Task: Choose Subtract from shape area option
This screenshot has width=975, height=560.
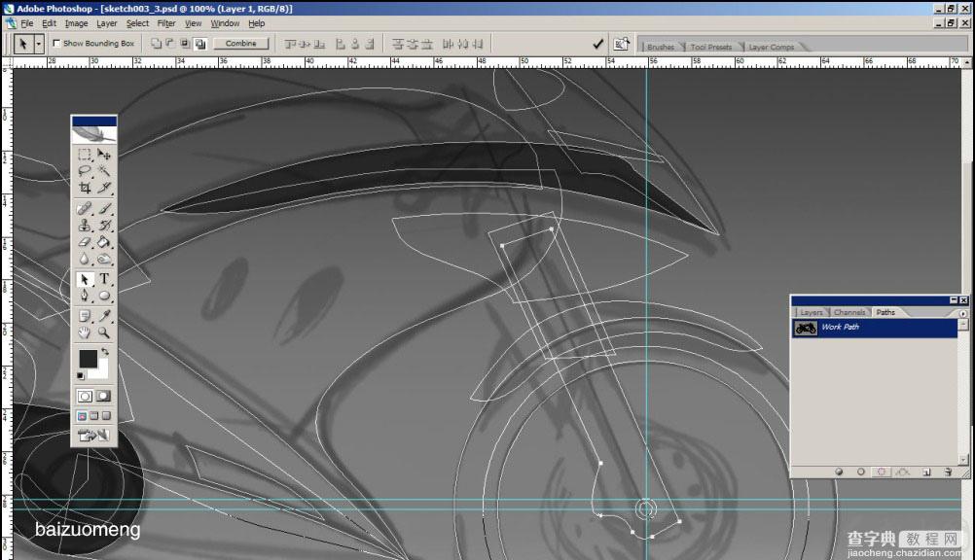Action: (170, 44)
